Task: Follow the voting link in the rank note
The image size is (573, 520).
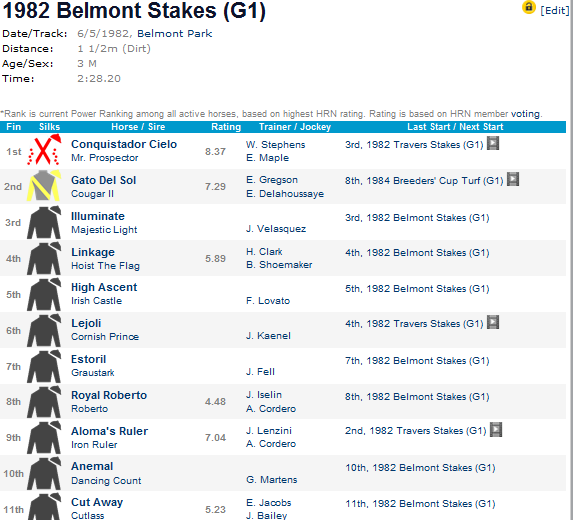Action: pyautogui.click(x=525, y=114)
